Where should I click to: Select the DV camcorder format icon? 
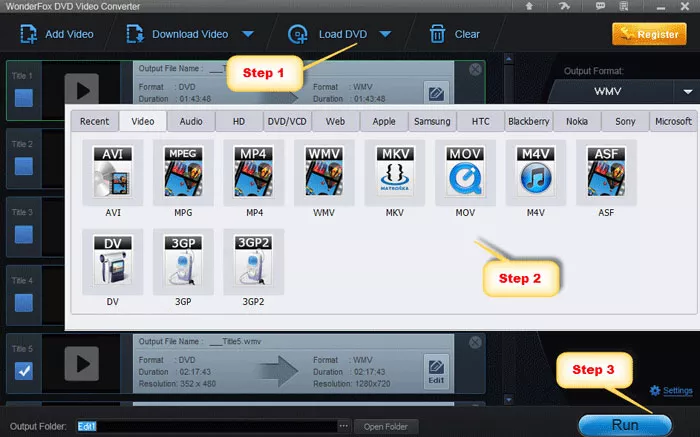[x=112, y=261]
